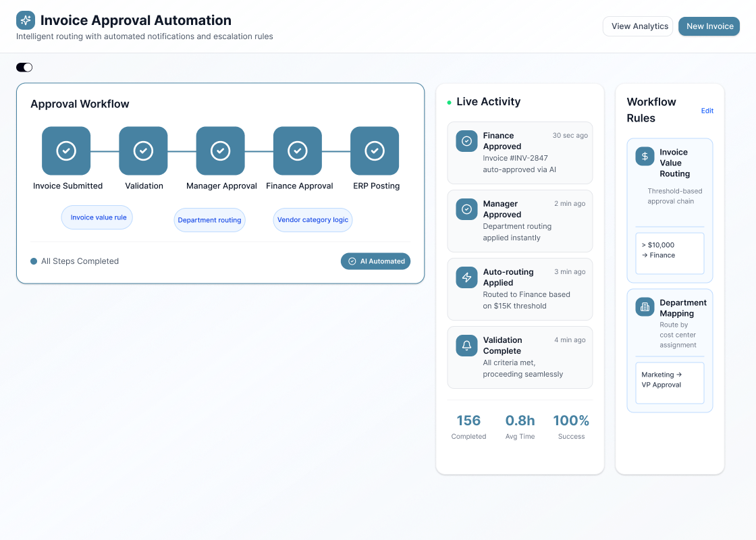Click the Department Mapping building icon

click(x=645, y=307)
